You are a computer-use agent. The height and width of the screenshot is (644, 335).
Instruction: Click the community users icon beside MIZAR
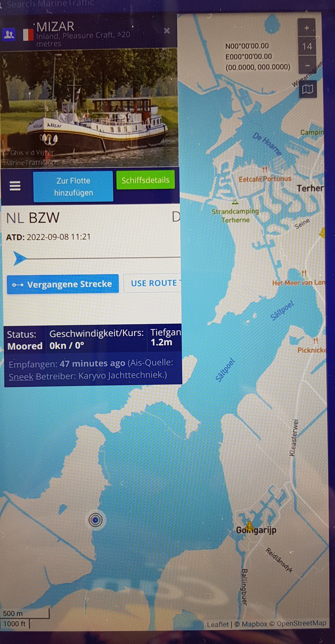point(9,35)
